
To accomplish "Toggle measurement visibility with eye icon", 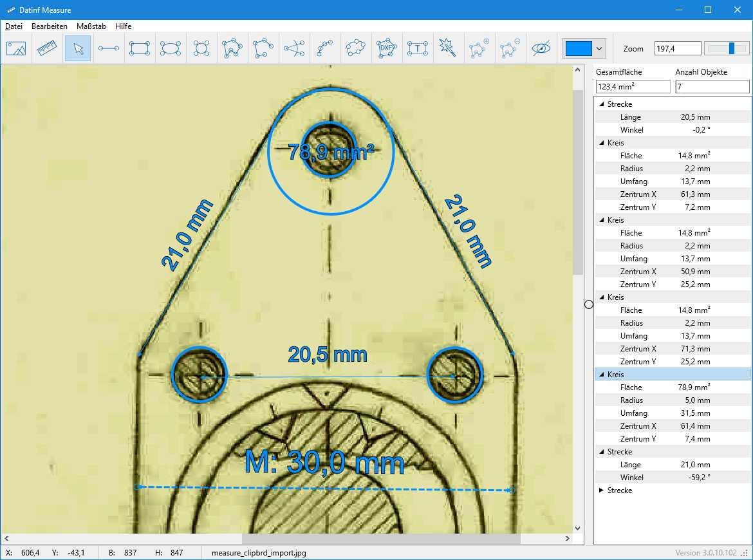I will [x=541, y=48].
